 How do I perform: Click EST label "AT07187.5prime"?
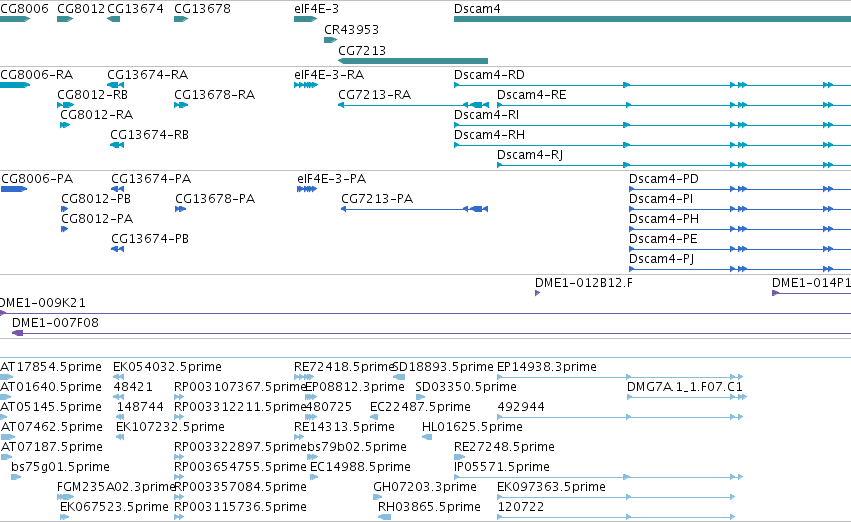point(52,448)
